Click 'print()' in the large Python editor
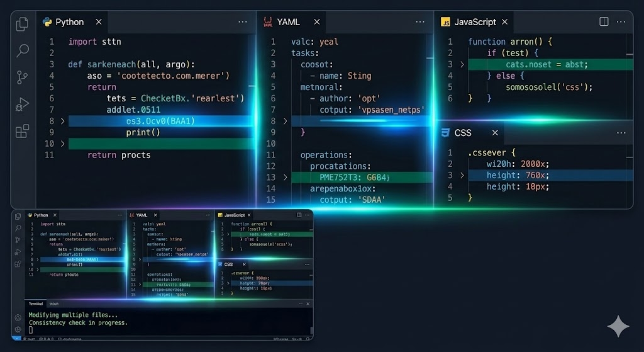This screenshot has height=352, width=644. point(143,132)
